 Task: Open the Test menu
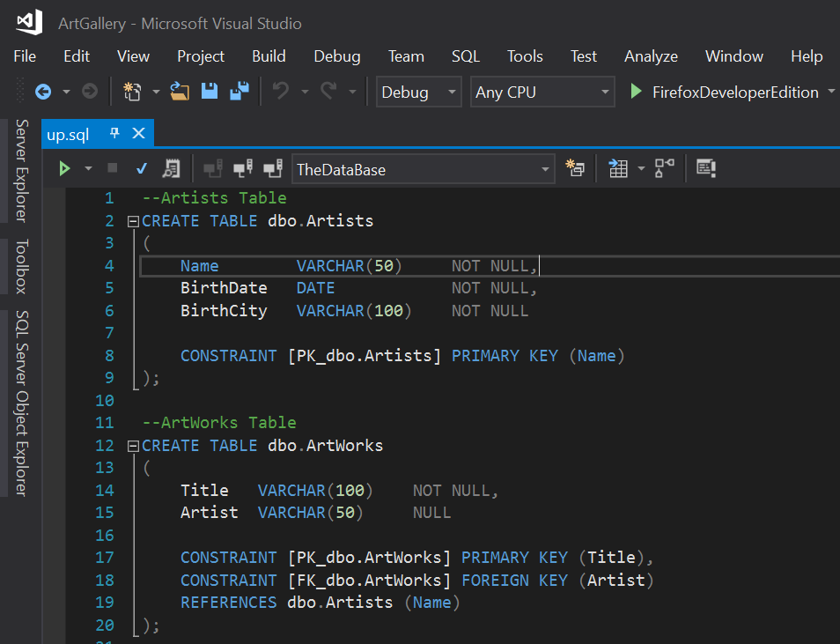(x=584, y=56)
